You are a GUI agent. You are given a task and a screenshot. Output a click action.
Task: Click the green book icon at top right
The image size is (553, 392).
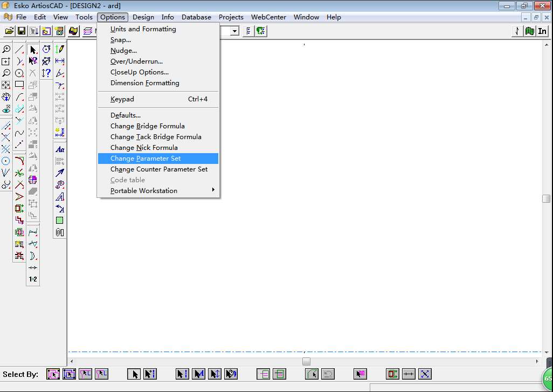529,31
